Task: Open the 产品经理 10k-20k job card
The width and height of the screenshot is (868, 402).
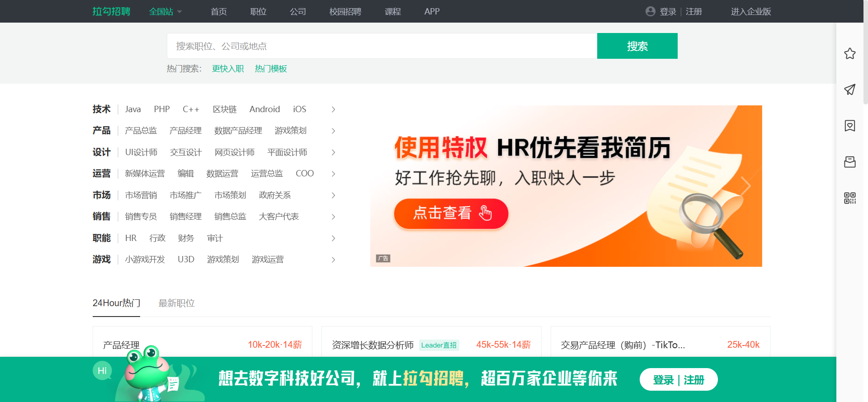Action: pyautogui.click(x=202, y=342)
